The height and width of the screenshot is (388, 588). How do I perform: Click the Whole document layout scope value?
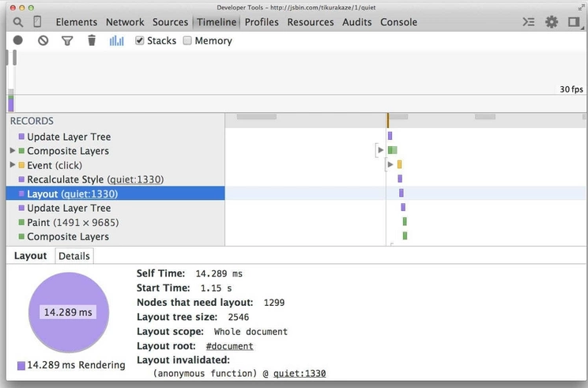[x=251, y=332]
